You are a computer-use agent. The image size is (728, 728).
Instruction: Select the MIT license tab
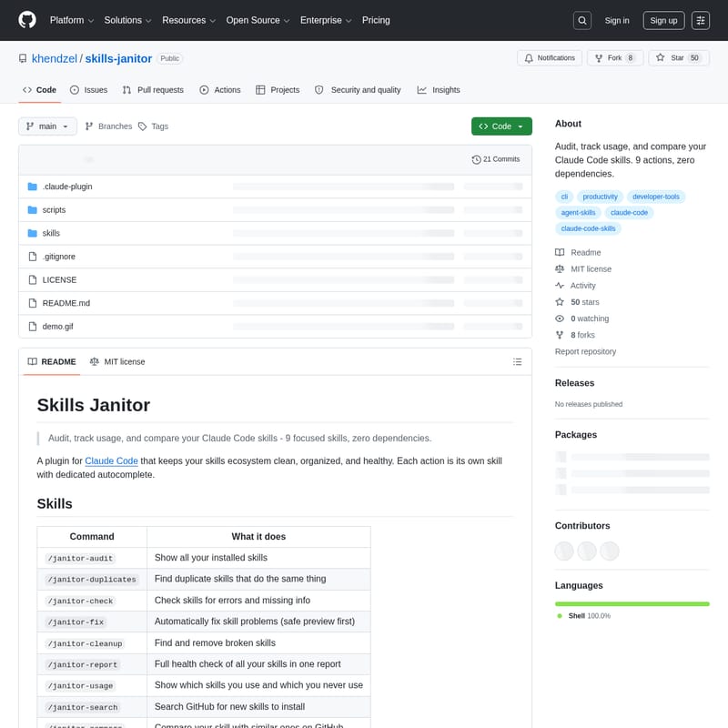117,362
